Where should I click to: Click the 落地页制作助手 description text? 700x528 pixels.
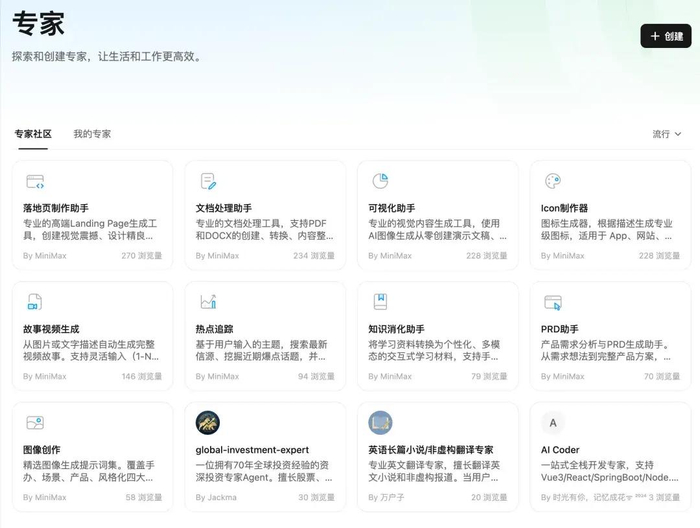pos(90,229)
